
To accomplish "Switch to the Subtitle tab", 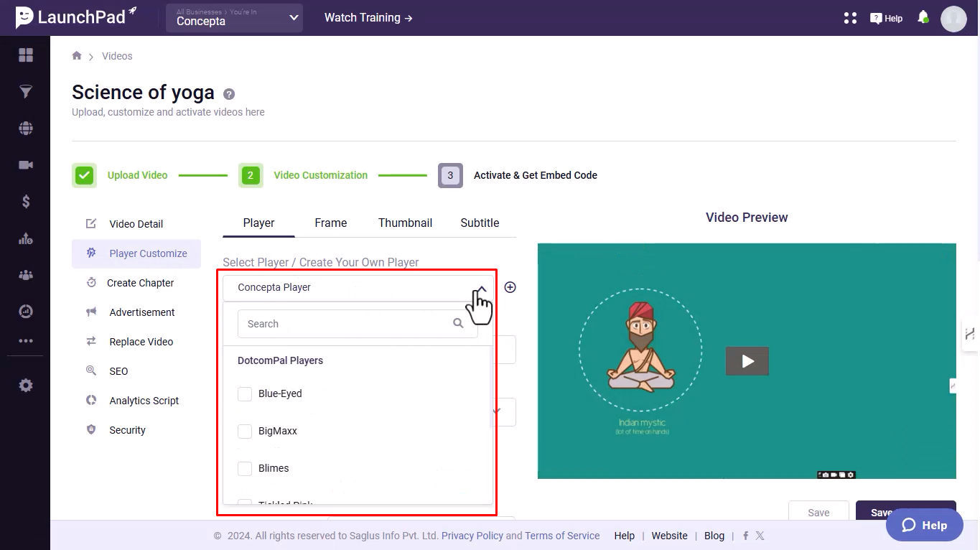I will [480, 223].
